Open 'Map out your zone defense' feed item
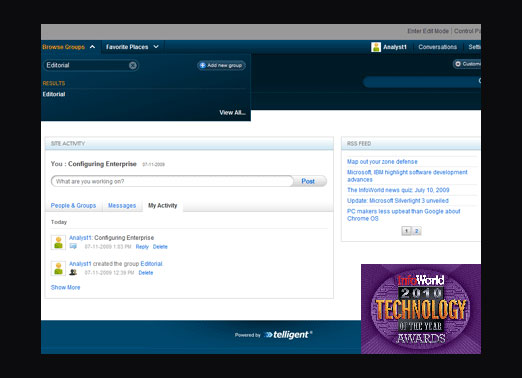The image size is (522, 378). (382, 162)
